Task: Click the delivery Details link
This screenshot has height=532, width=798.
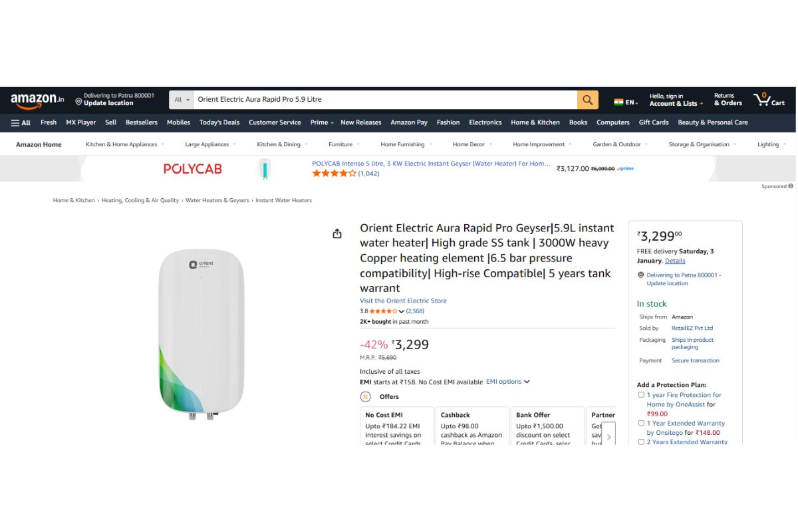Action: (675, 261)
